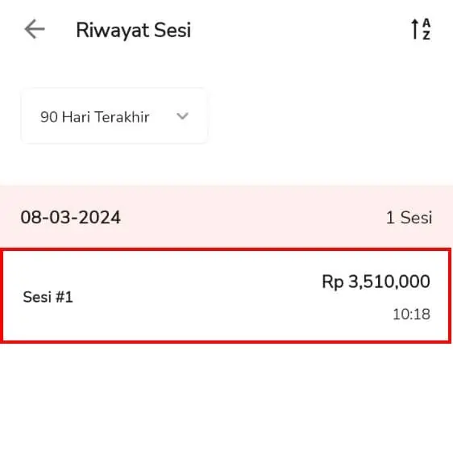
Task: Click the dropdown's gray down chevron
Action: point(182,116)
